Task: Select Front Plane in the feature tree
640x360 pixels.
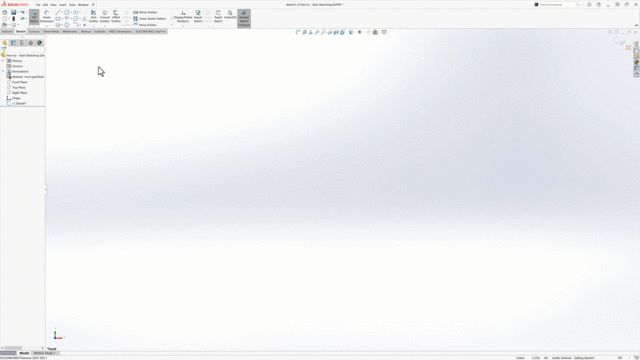Action: pos(17,82)
